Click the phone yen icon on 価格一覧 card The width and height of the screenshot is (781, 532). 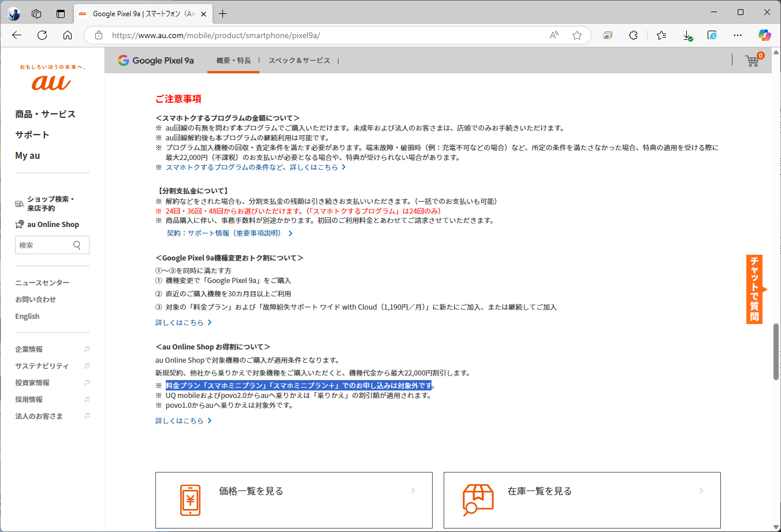click(x=190, y=500)
